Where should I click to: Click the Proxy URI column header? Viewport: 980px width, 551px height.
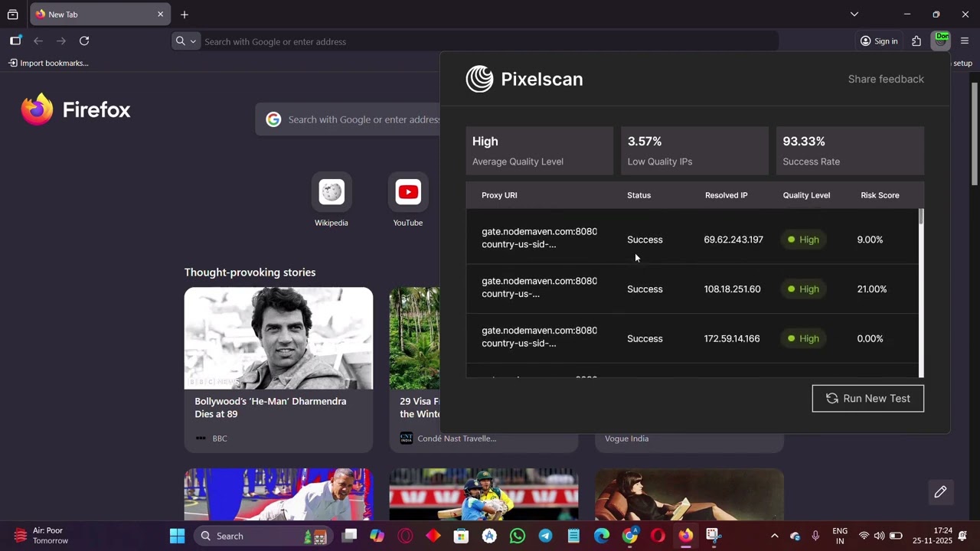(499, 195)
